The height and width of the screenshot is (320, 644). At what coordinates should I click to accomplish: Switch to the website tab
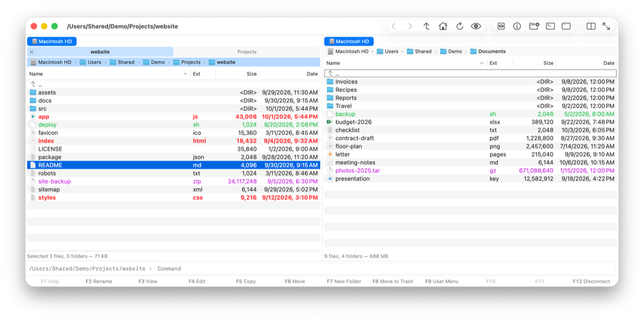(x=100, y=51)
